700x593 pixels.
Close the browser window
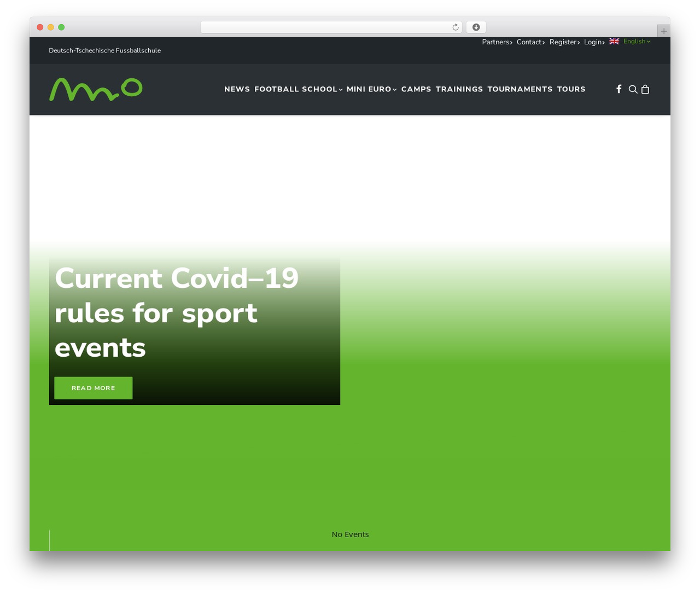click(40, 27)
